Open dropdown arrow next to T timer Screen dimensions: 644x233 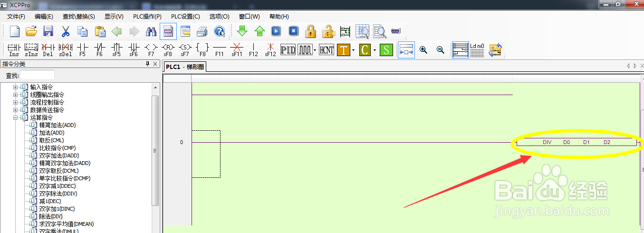[353, 49]
